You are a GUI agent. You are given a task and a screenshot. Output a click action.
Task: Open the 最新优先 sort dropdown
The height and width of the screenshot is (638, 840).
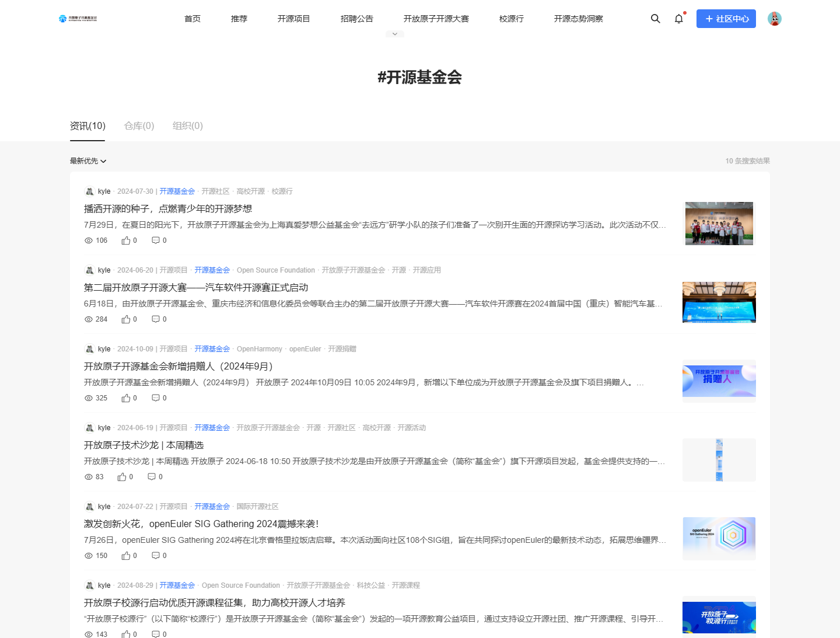(88, 161)
